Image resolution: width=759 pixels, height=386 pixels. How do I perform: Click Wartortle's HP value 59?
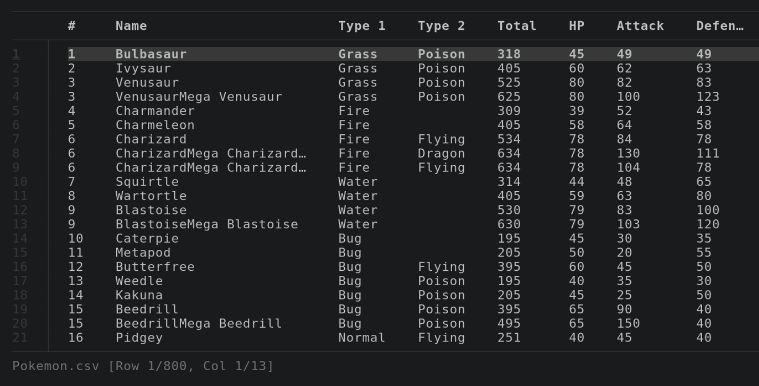click(x=577, y=196)
